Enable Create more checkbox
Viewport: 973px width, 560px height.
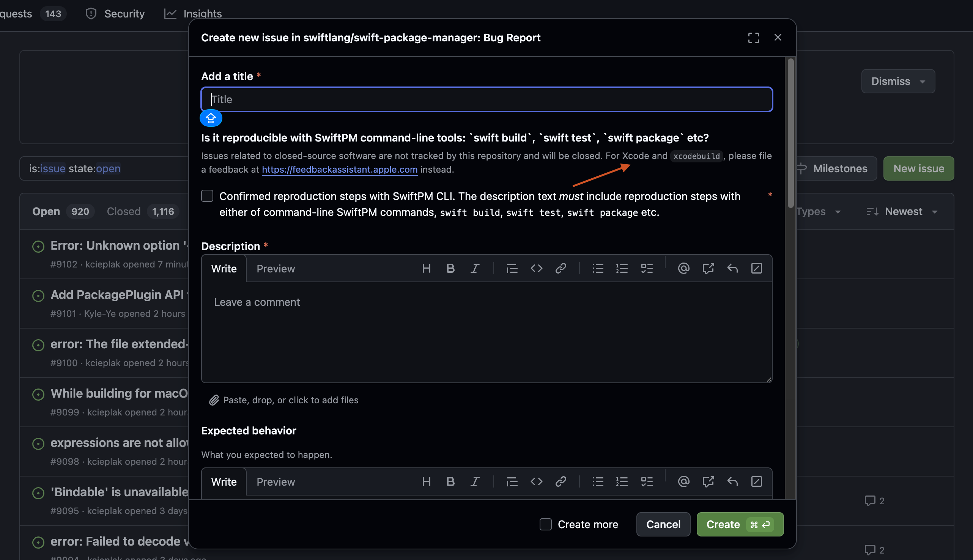click(x=545, y=524)
